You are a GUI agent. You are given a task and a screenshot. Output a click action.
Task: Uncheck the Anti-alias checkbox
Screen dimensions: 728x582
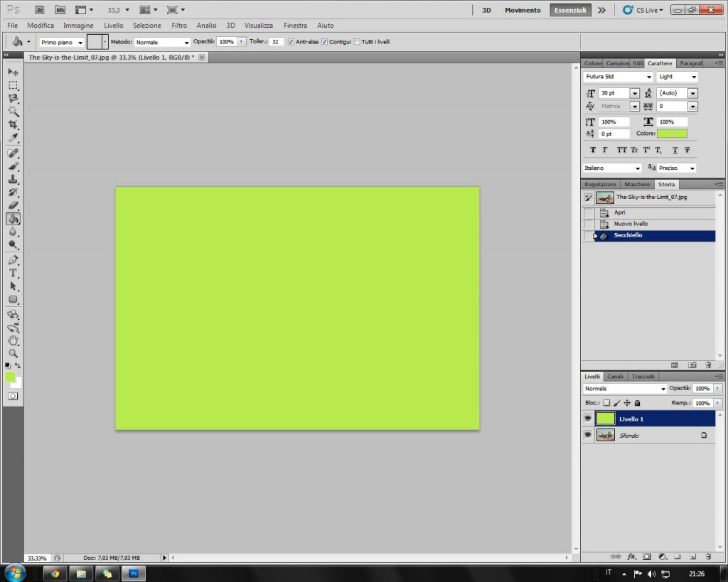[x=291, y=42]
